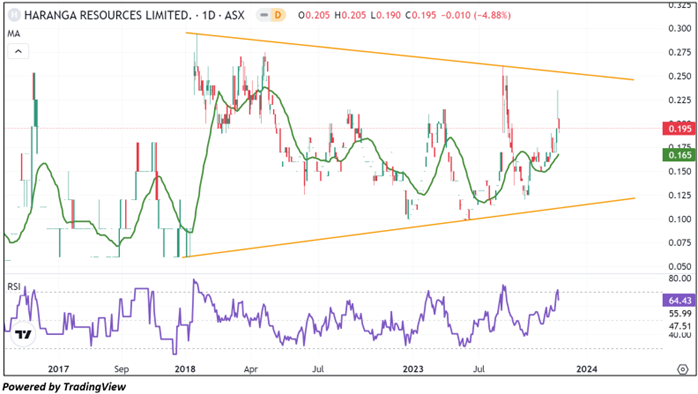Select the MA indicator label

pos(14,34)
